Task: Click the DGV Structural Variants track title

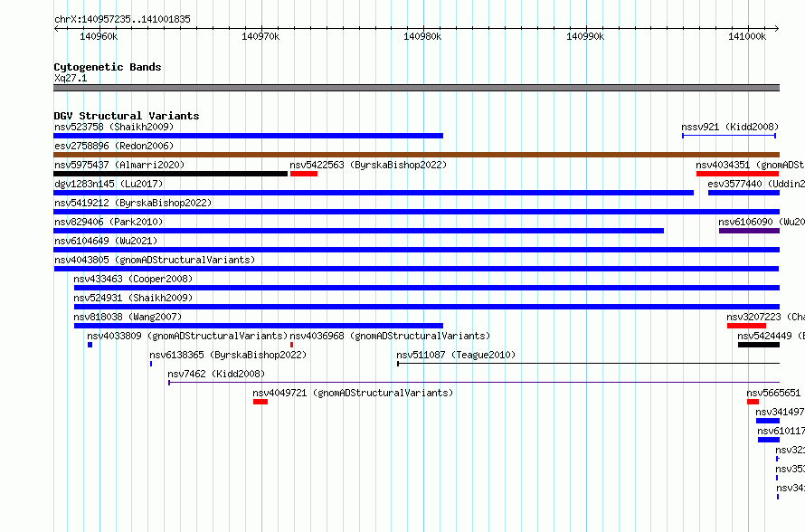Action: coord(127,116)
